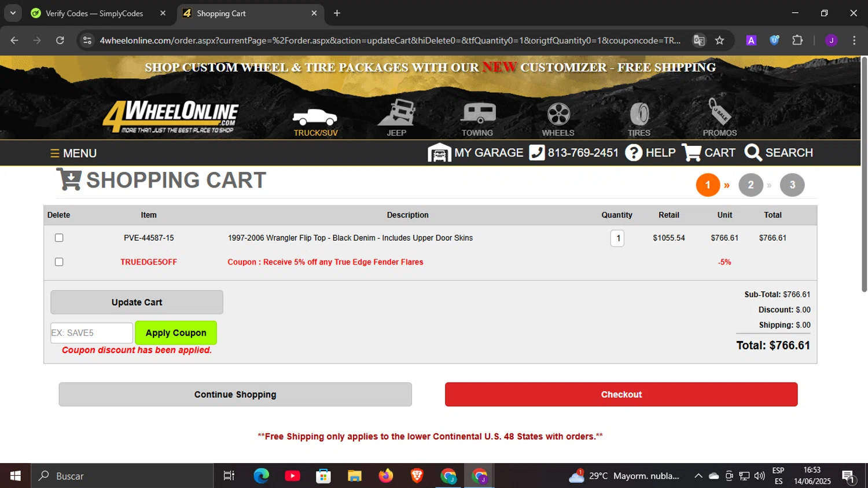Open File Explorer from taskbar
The height and width of the screenshot is (488, 868).
[x=355, y=476]
